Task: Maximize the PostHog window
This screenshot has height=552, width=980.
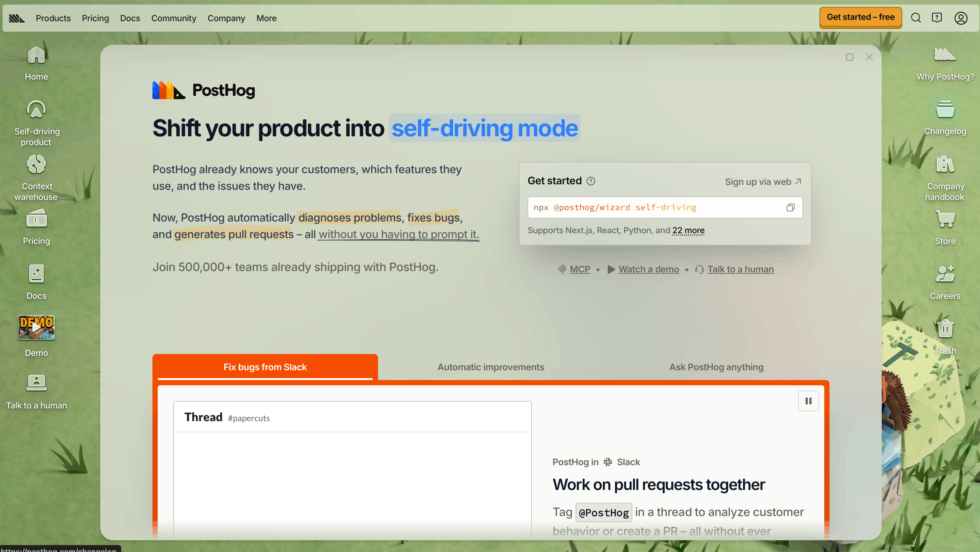Action: pos(849,57)
